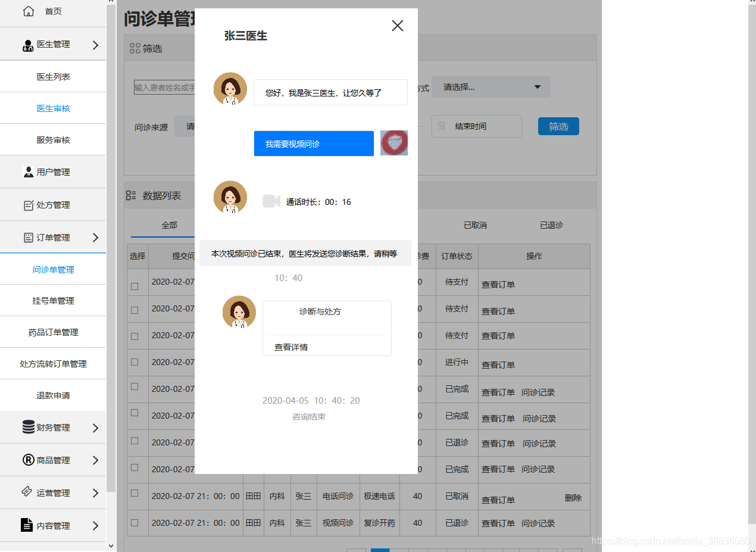Select the 挂号单管理 menu item
Image resolution: width=756 pixels, height=552 pixels.
tap(53, 300)
